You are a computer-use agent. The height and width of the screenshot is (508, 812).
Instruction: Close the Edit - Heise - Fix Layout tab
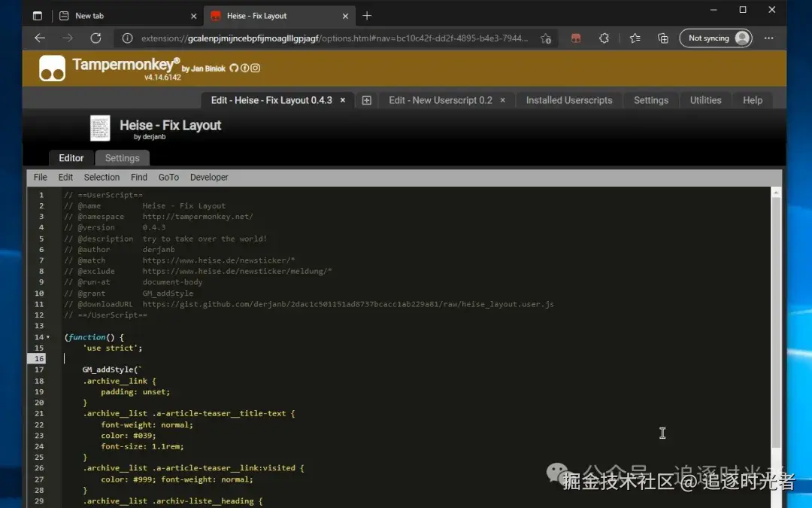tap(343, 100)
